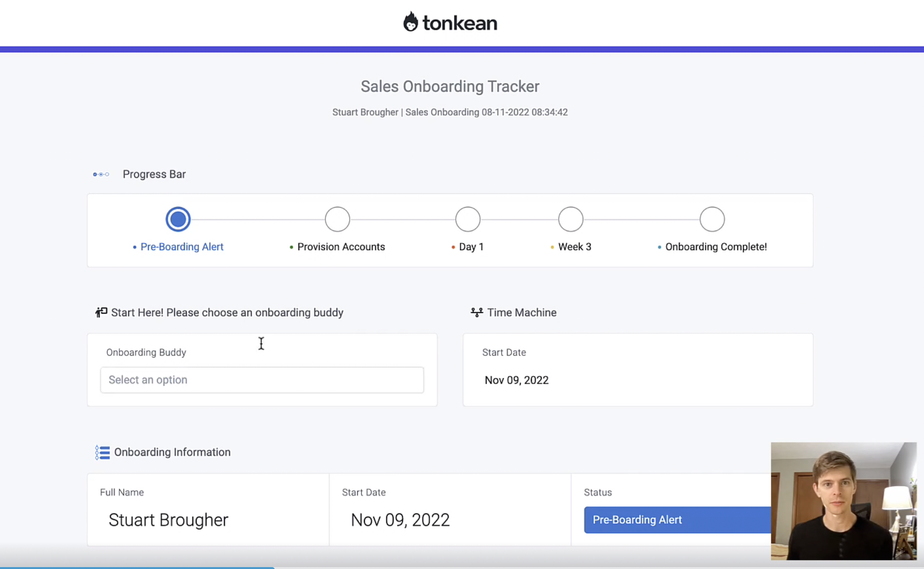Click the Provision Accounts label

(x=341, y=246)
